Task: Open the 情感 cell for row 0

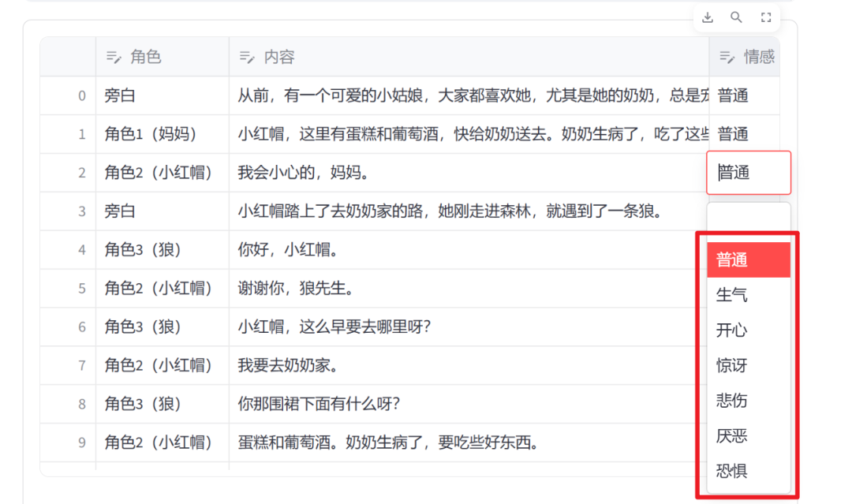Action: click(743, 95)
